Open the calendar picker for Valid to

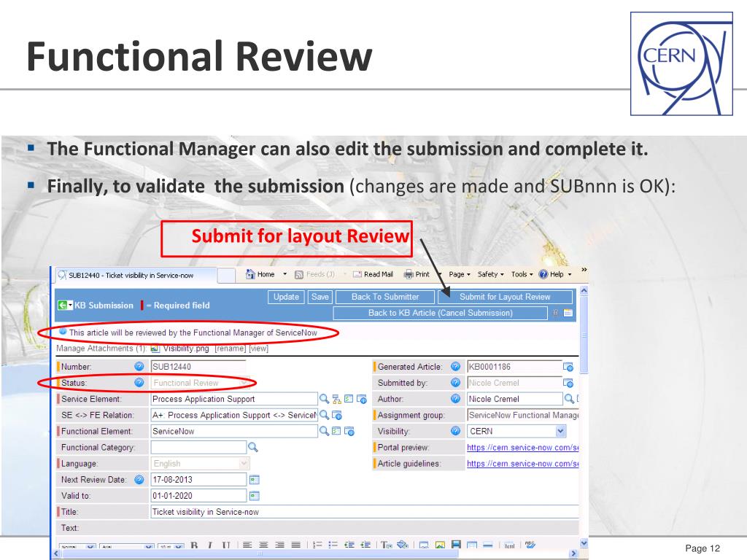(255, 496)
